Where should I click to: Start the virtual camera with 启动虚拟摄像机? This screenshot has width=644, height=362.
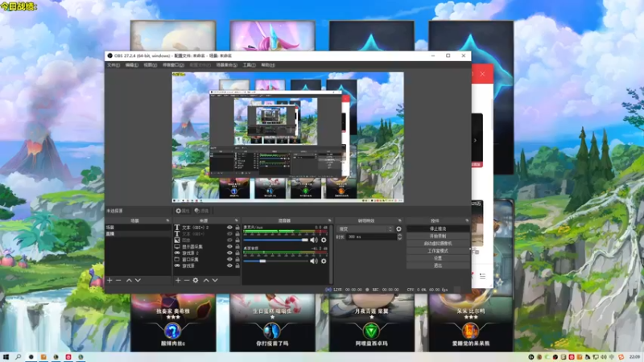tap(438, 244)
